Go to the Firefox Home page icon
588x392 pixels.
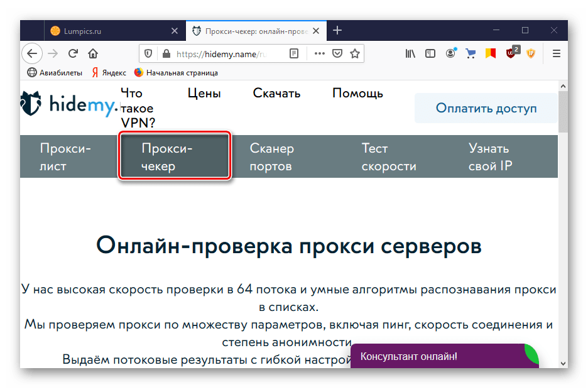(x=93, y=54)
